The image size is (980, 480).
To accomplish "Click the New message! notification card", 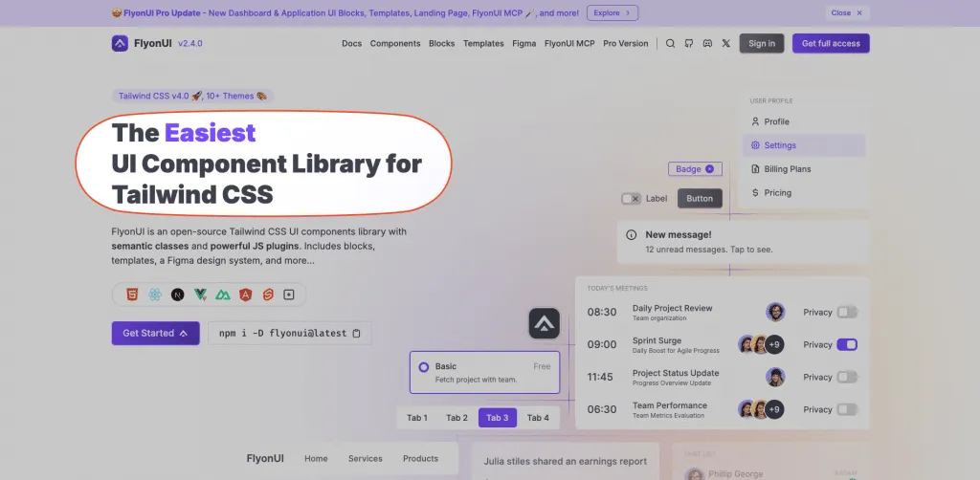I will tap(743, 242).
